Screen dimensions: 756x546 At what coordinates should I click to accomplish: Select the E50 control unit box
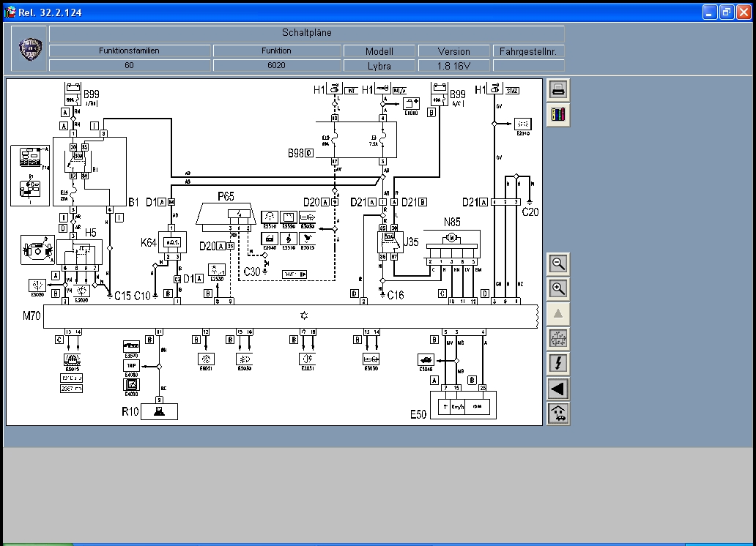point(463,405)
